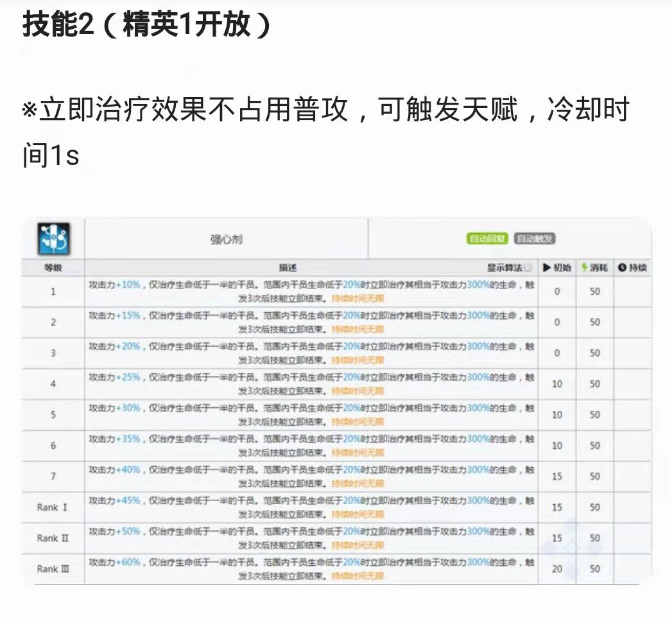Click the +60% attack value

tap(128, 562)
